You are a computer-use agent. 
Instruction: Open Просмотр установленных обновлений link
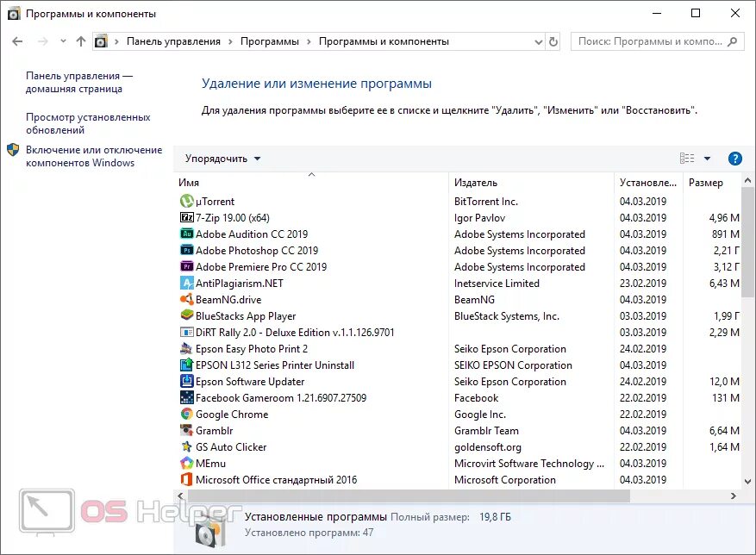pos(88,123)
